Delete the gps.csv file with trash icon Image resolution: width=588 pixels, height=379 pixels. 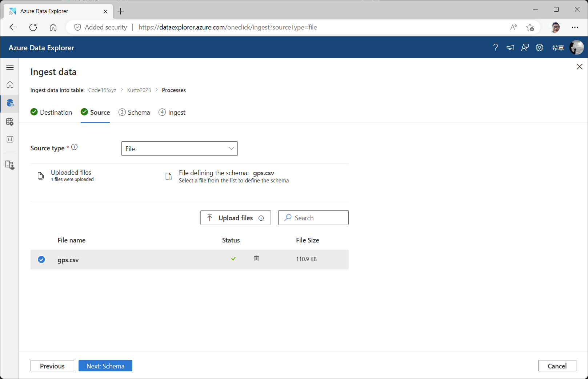pyautogui.click(x=256, y=258)
